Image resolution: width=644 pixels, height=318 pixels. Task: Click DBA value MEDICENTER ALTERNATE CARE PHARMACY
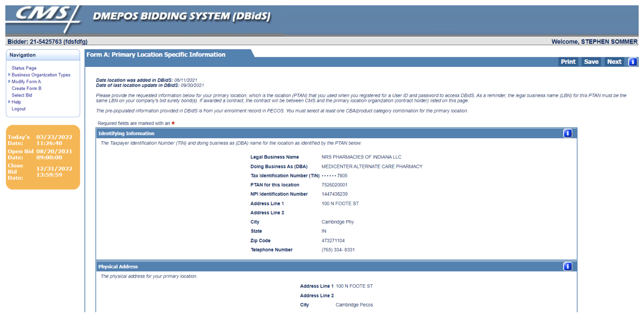coord(372,167)
